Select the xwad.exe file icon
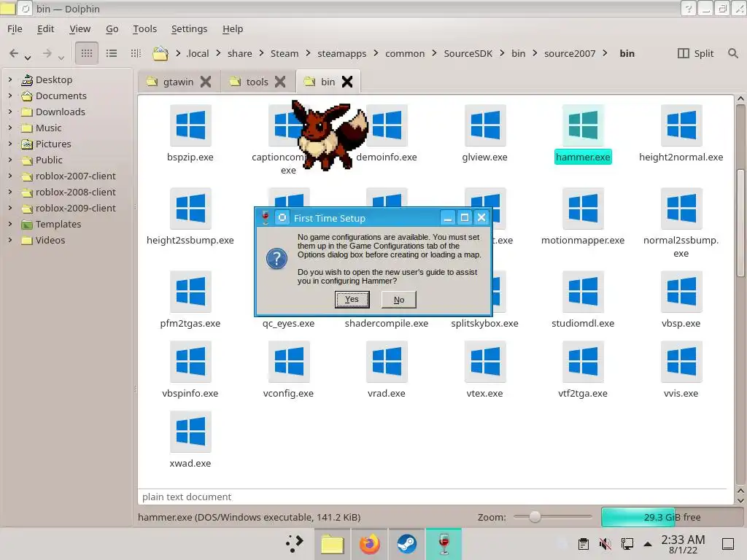The height and width of the screenshot is (560, 747). [190, 432]
